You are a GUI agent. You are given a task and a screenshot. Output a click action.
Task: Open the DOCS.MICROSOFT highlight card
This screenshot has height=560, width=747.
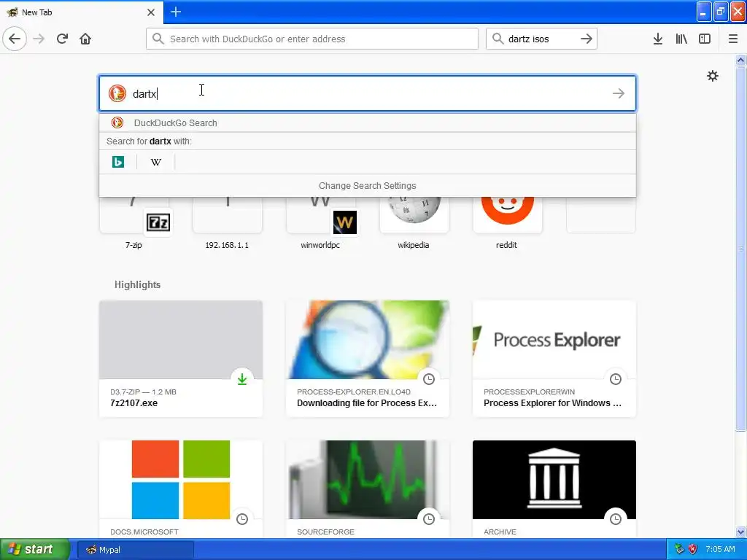tap(181, 489)
